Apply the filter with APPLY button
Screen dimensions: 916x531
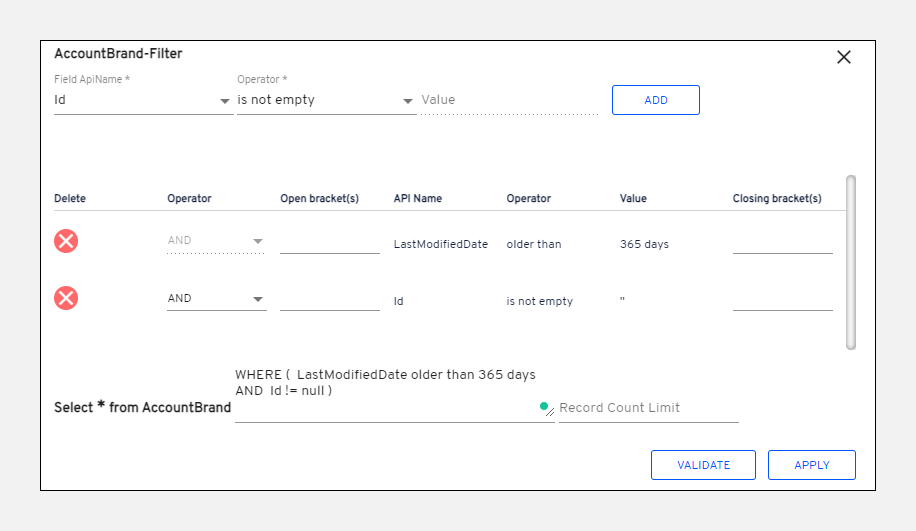coord(811,465)
